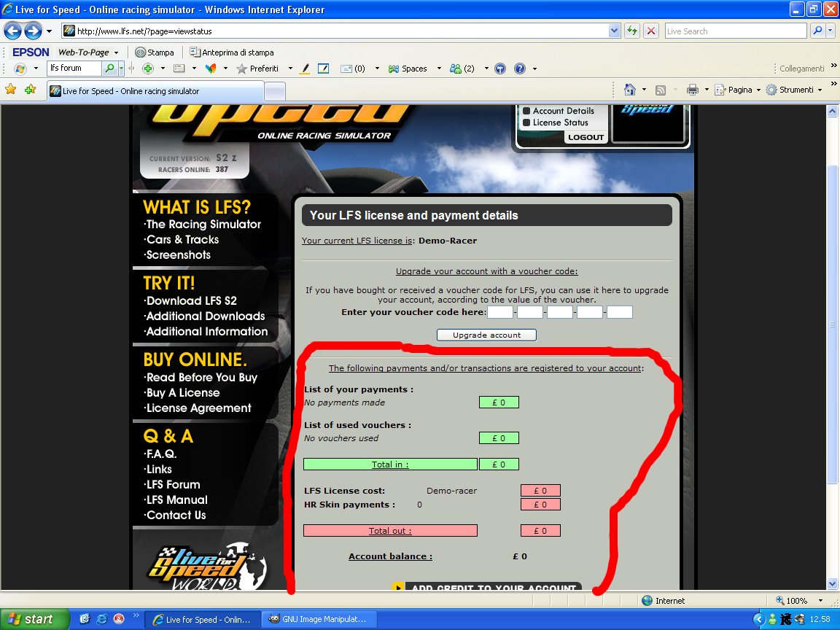Click the highlighter pen toolbar icon
The image size is (840, 630).
pyautogui.click(x=305, y=69)
